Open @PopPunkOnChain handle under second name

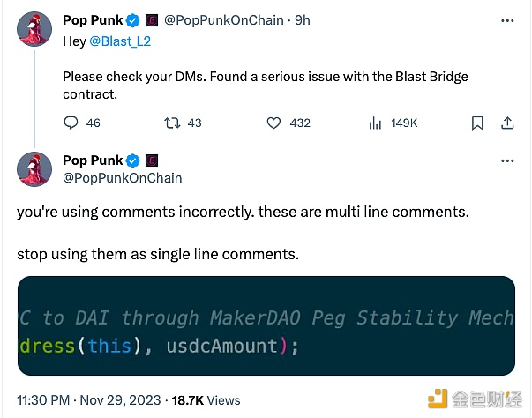coord(123,178)
